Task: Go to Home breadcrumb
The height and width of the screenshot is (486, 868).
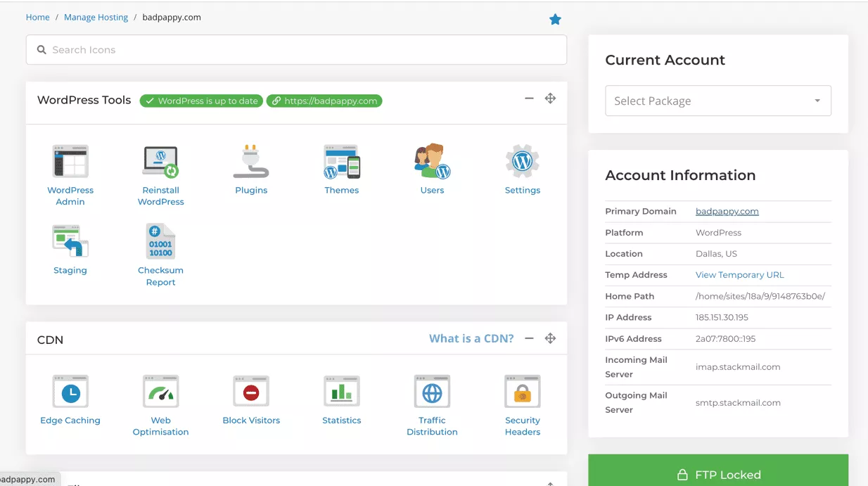Action: [x=38, y=18]
